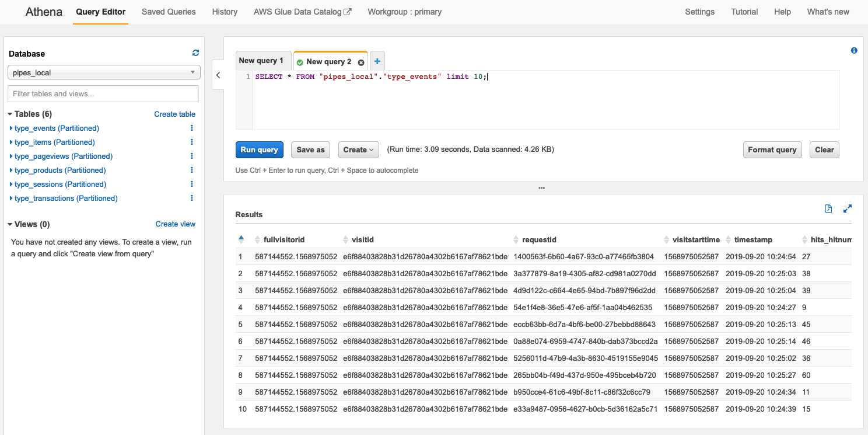Open the Tutorial link
The height and width of the screenshot is (435, 868).
click(744, 12)
